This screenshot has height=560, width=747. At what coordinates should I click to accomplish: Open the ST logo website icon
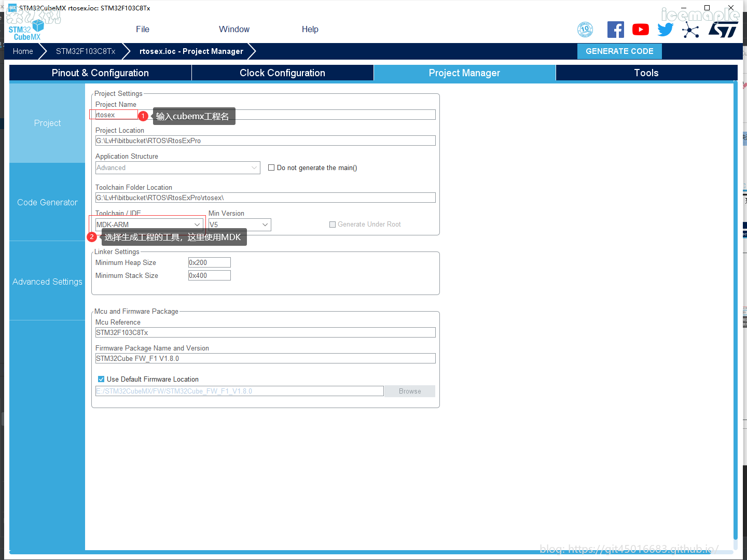(x=723, y=30)
